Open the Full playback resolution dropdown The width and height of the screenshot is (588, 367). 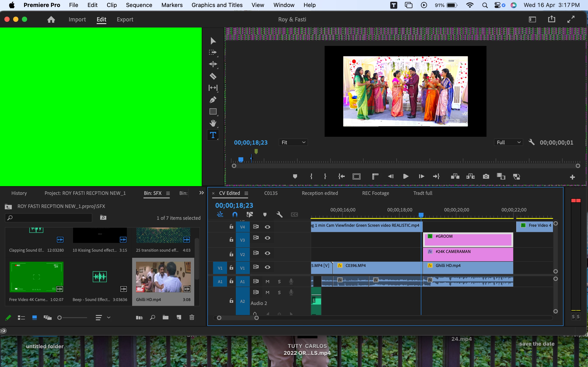click(x=508, y=142)
